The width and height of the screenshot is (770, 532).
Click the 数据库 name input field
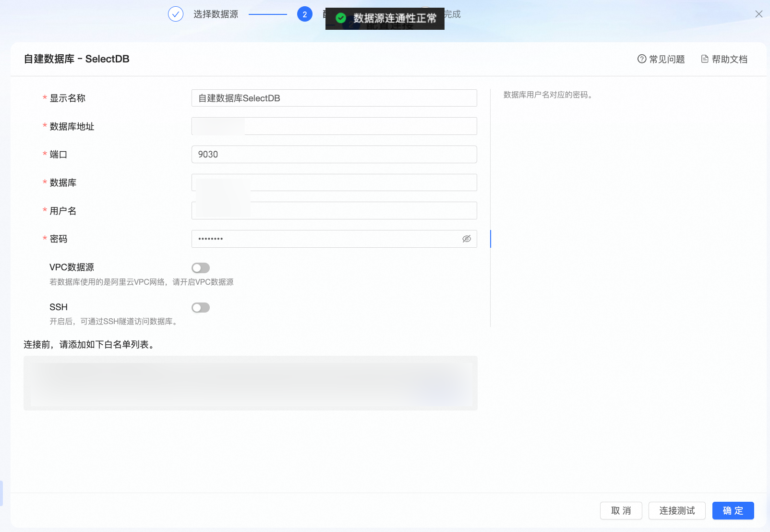point(334,182)
